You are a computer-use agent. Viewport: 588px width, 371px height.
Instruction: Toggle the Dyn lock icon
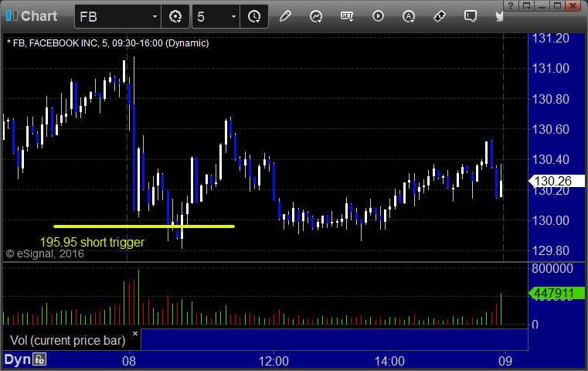pos(39,359)
